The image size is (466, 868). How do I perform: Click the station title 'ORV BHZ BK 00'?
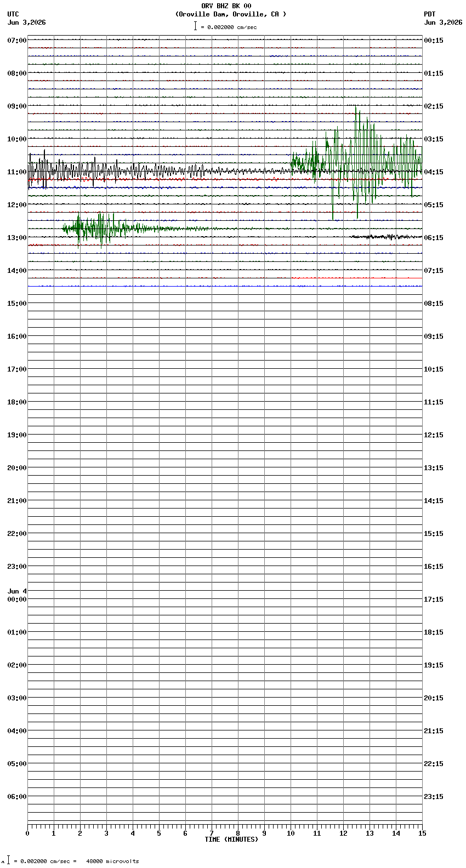(226, 6)
